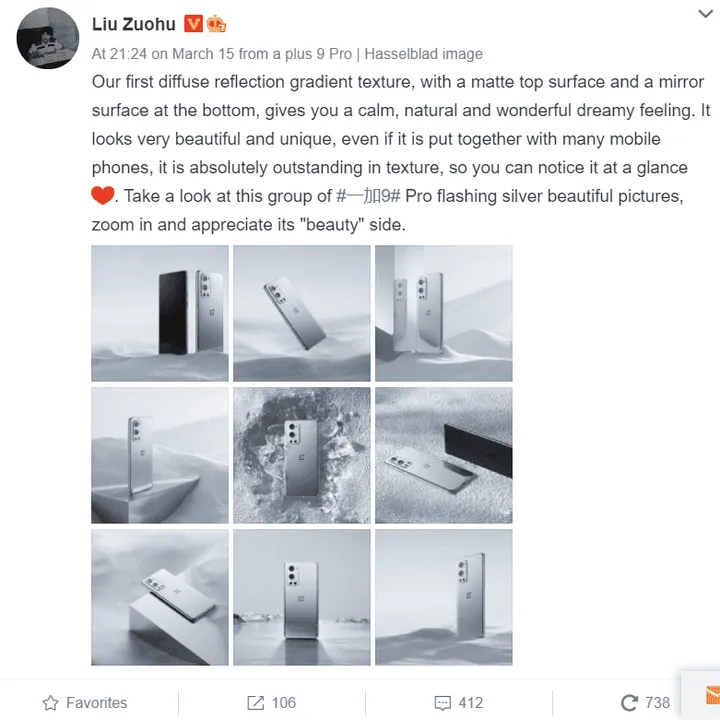View the phone on icy texture thumbnail
Image resolution: width=720 pixels, height=720 pixels.
[302, 455]
